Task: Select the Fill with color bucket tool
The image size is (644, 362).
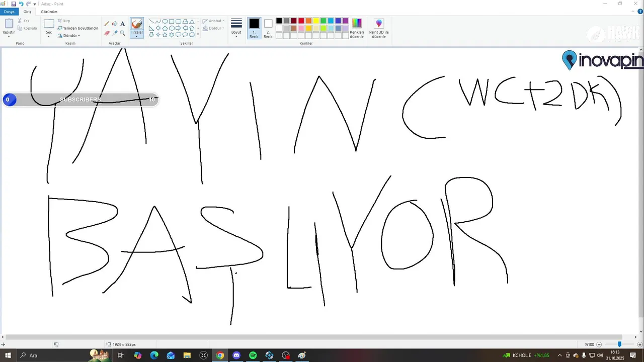Action: click(x=115, y=24)
